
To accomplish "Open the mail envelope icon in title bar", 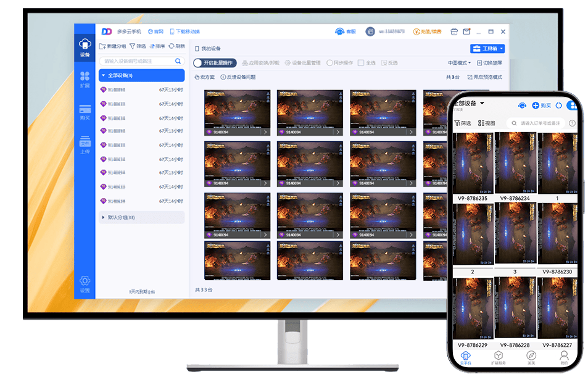I will (466, 31).
